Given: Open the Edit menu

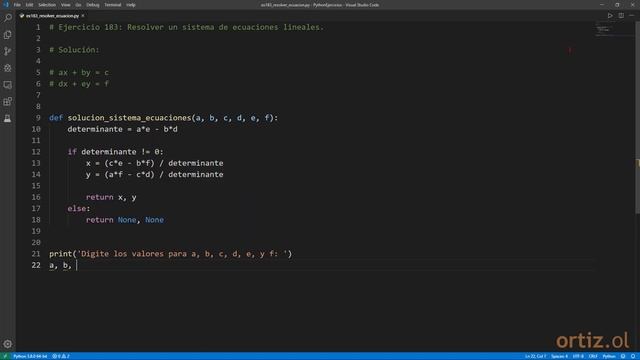Looking at the screenshot, I should point(29,5).
